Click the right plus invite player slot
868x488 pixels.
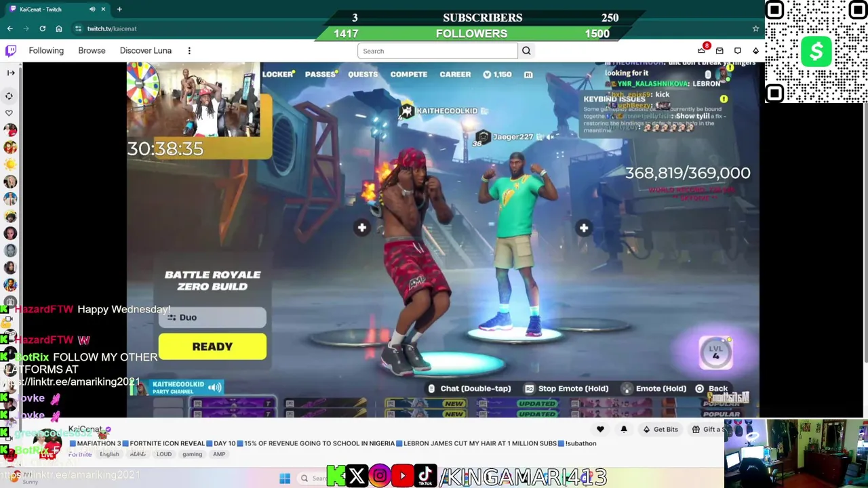coord(584,228)
